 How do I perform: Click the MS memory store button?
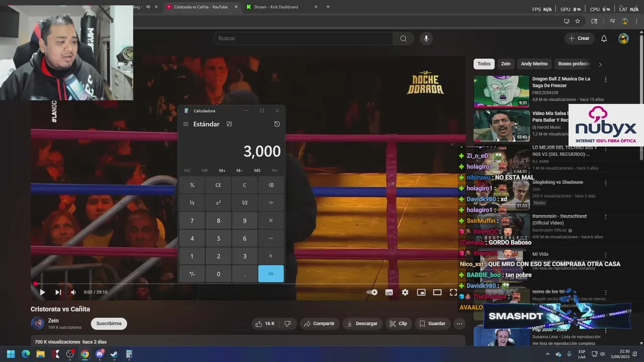pyautogui.click(x=257, y=170)
